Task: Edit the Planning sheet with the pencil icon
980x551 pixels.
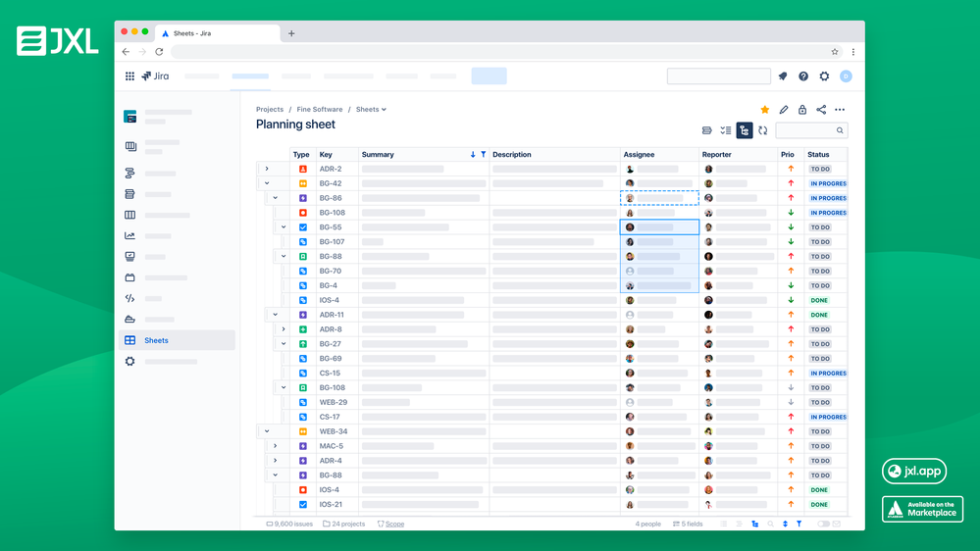Action: click(x=784, y=110)
